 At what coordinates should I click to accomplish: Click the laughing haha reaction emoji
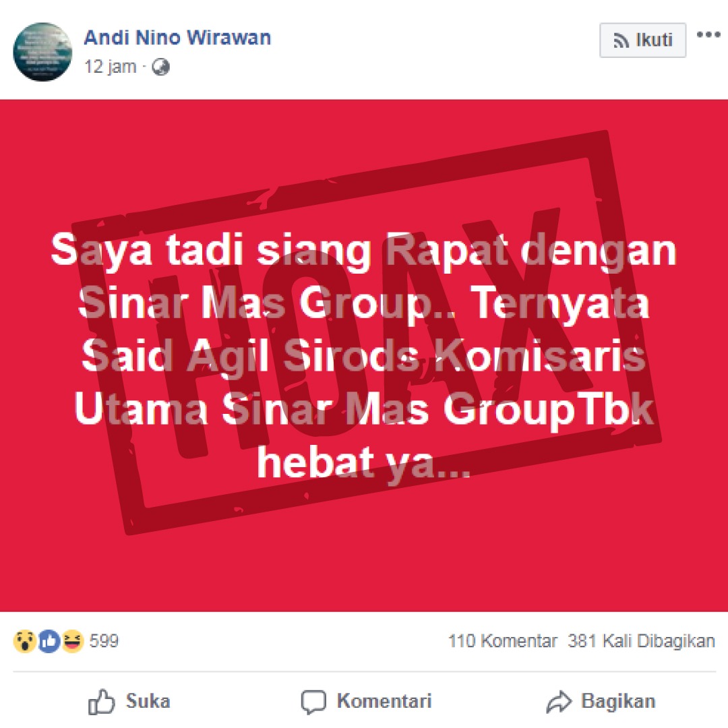coord(72,642)
